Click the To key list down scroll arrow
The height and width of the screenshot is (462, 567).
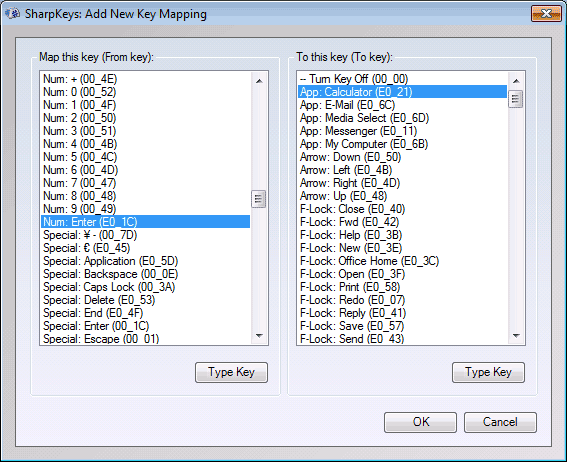pos(516,336)
